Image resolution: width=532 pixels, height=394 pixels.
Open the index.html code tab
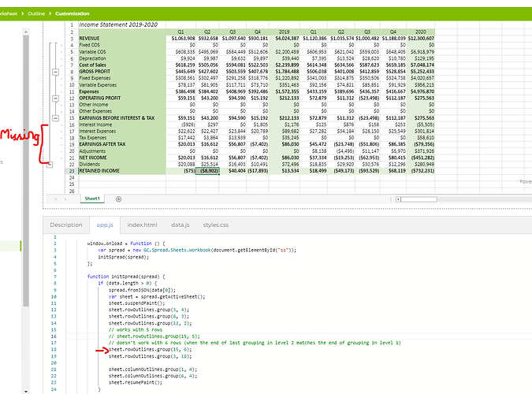pyautogui.click(x=142, y=225)
